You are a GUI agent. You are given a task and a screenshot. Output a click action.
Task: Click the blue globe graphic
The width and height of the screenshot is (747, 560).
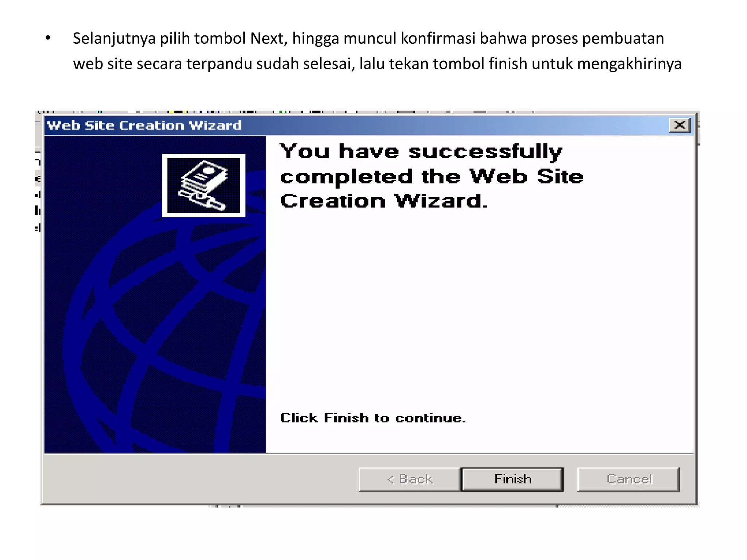164,328
